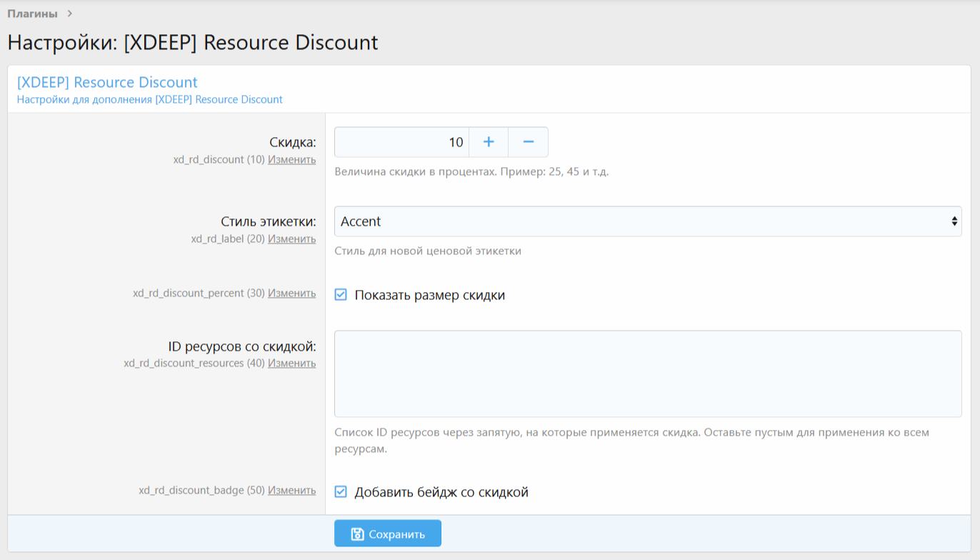Focus the Скидка number input field
Screen dimensions: 980x560
[401, 142]
